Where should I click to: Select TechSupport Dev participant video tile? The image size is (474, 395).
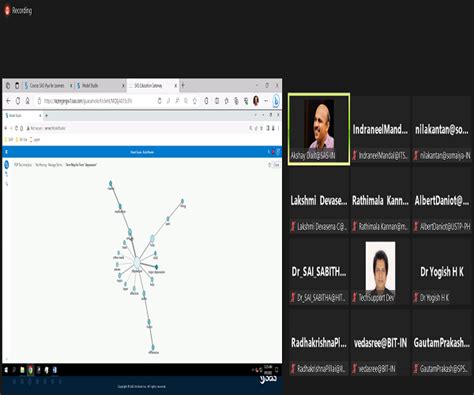coord(380,271)
